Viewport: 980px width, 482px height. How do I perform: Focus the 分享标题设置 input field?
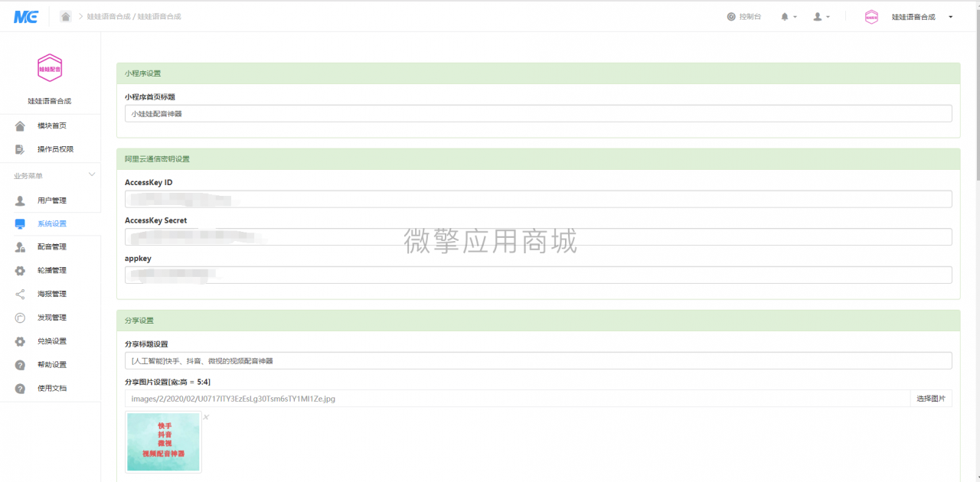click(538, 360)
